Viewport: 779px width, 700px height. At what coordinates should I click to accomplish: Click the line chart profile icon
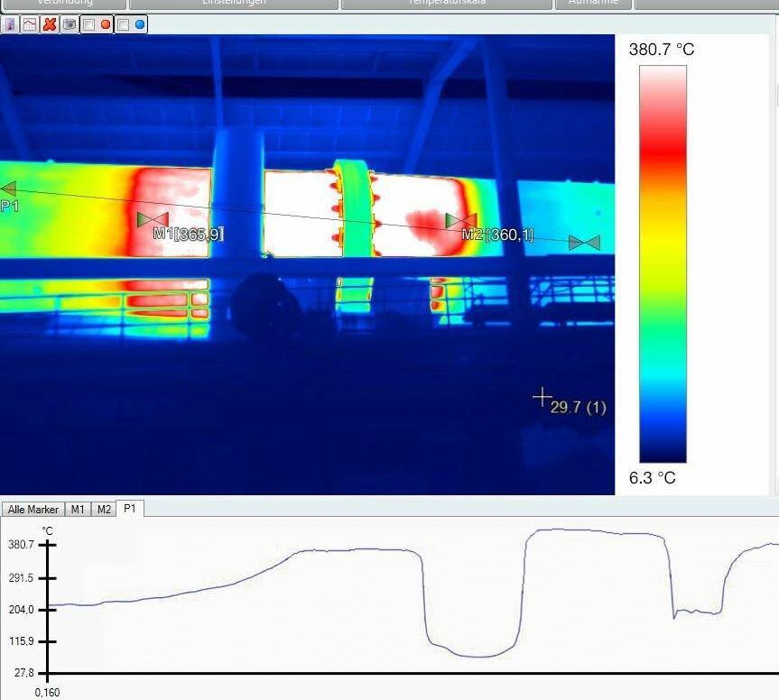pyautogui.click(x=30, y=24)
